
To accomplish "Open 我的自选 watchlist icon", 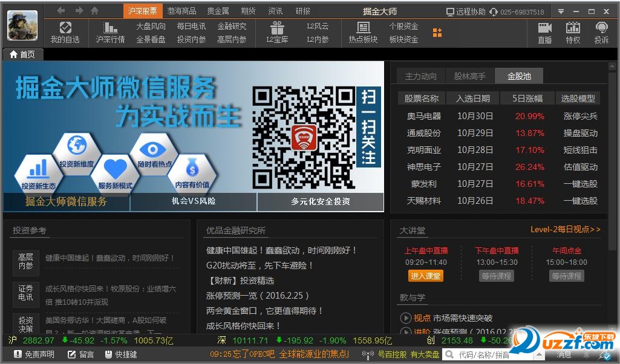I will [x=65, y=27].
